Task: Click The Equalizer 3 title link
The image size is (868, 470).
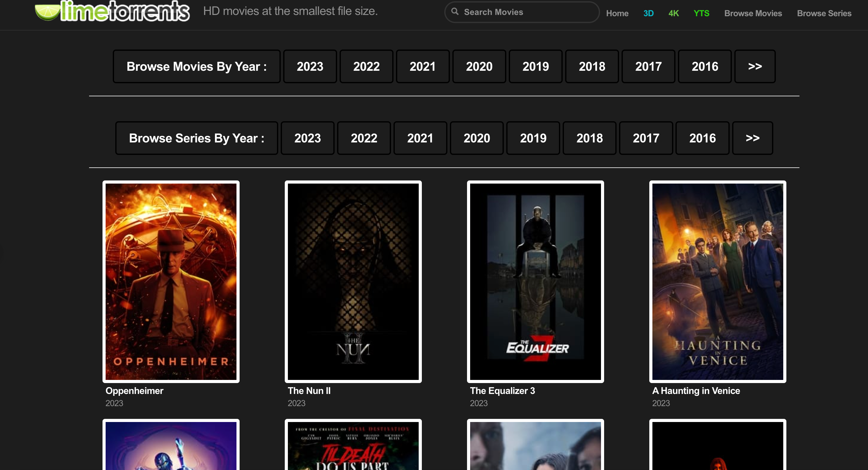Action: (502, 391)
